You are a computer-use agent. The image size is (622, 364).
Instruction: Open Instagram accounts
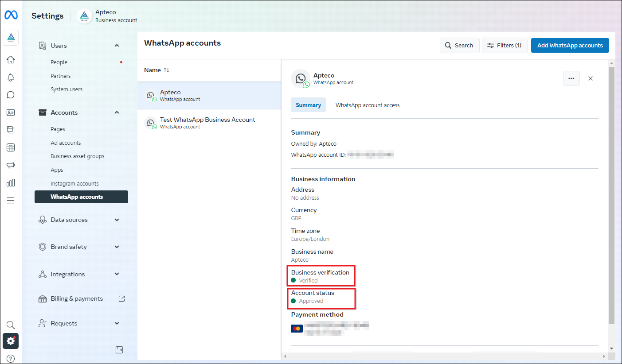(x=74, y=184)
